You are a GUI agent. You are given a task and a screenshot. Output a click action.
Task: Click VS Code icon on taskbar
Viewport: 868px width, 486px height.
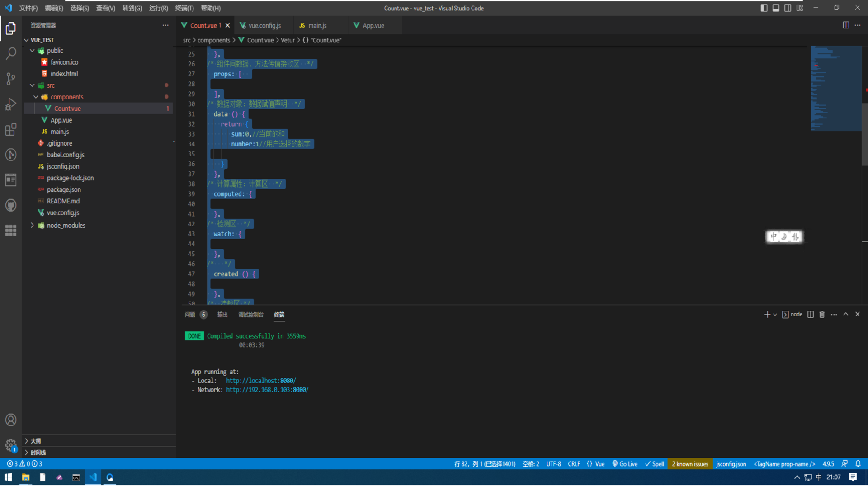coord(93,477)
